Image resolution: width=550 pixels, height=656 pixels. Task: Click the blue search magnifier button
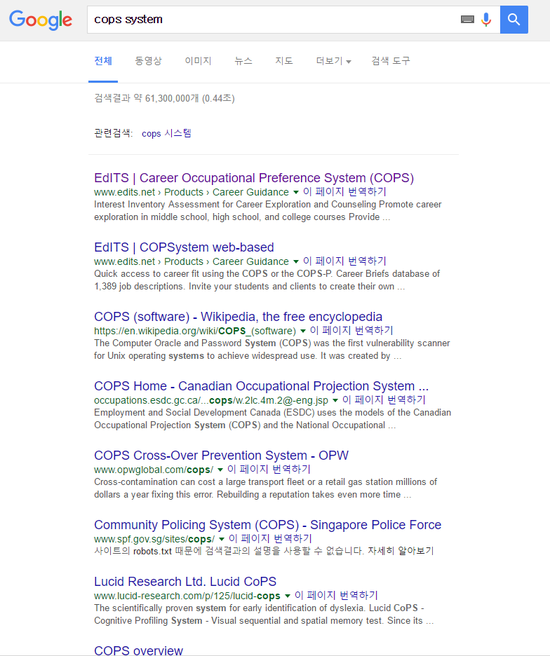click(x=514, y=19)
